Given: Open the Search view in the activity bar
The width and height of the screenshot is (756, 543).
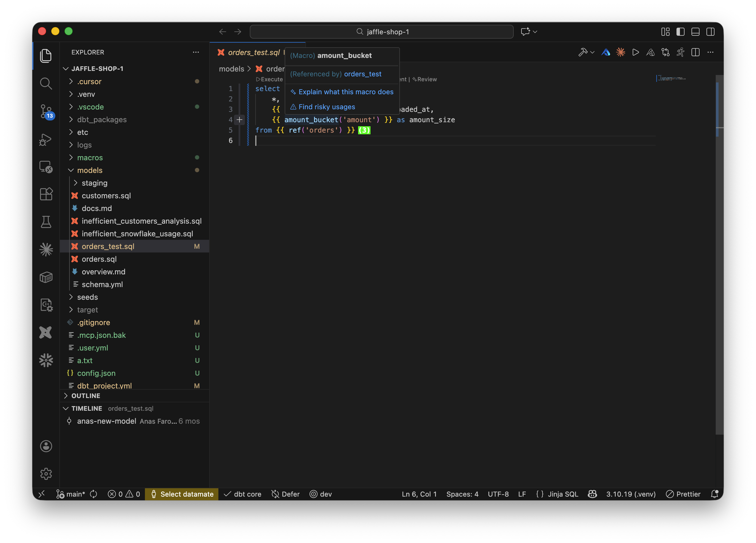Looking at the screenshot, I should coord(46,83).
